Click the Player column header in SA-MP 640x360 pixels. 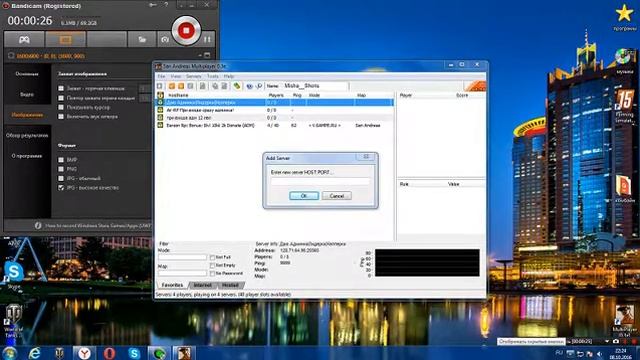tap(406, 95)
